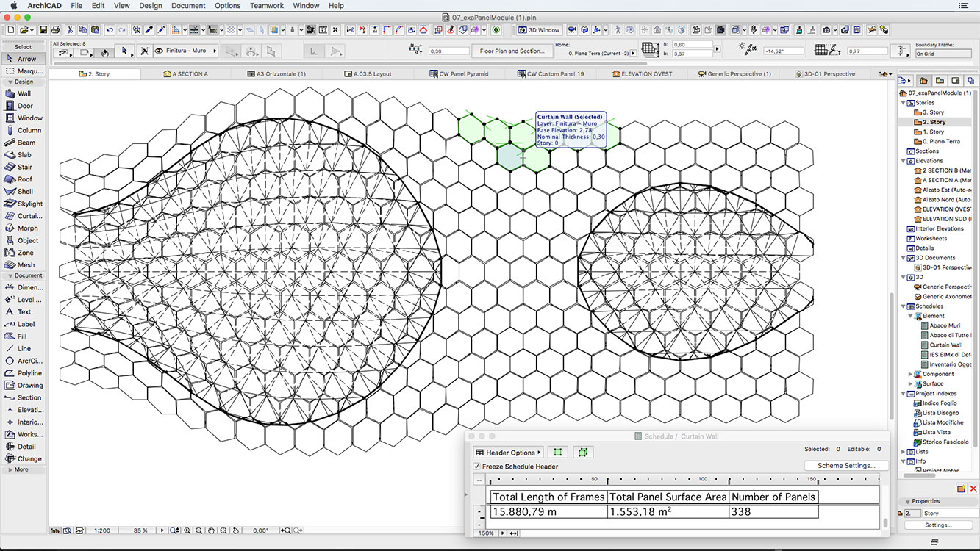Select the Mesh tool
This screenshot has height=551, width=980.
[26, 264]
